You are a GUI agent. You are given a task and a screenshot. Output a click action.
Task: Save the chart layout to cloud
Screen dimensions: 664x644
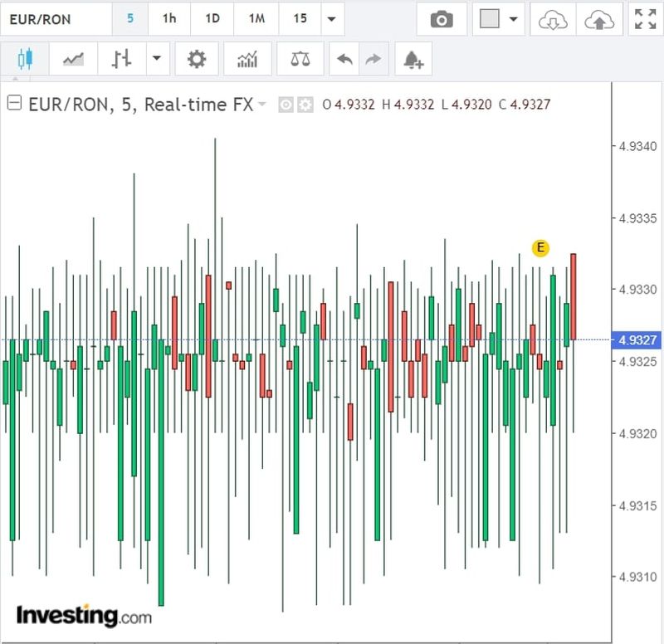click(x=596, y=20)
